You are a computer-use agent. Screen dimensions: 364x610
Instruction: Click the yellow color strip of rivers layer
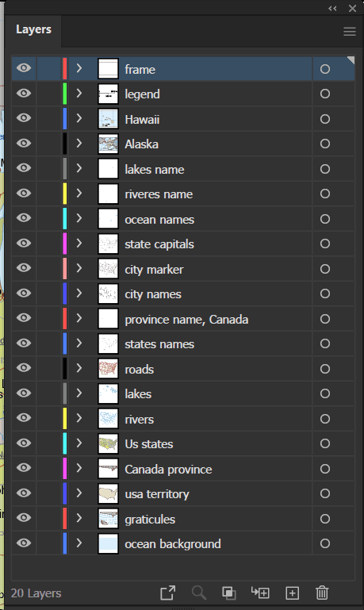pos(64,418)
